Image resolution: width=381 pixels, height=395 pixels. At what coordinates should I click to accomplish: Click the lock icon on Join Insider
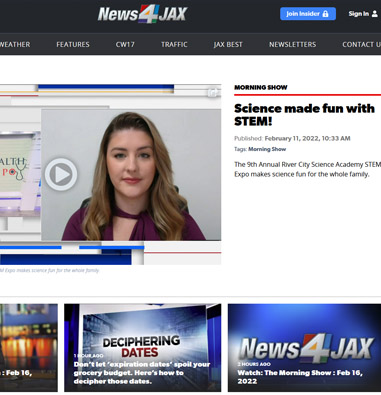pos(325,14)
